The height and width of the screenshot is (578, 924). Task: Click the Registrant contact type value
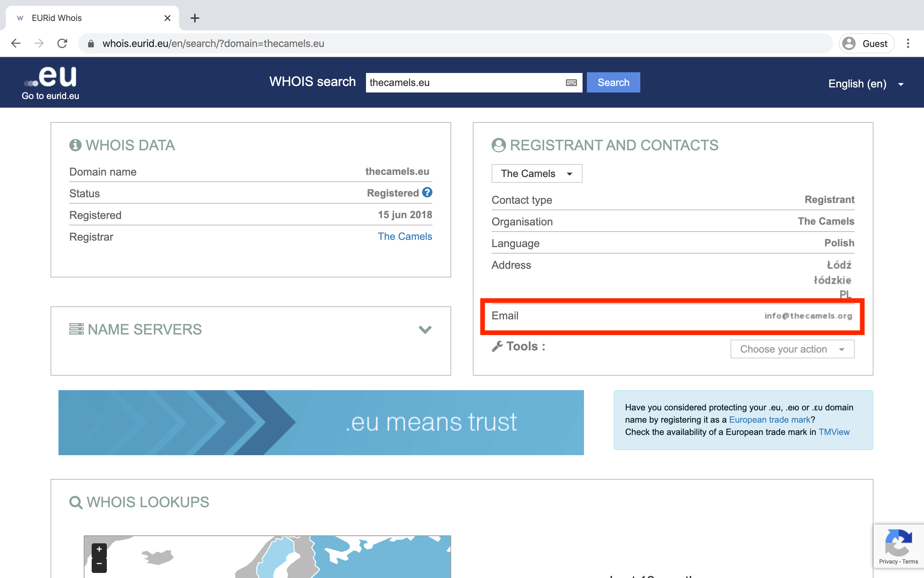point(829,199)
